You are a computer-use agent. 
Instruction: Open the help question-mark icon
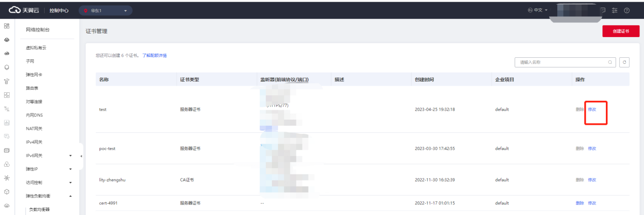tap(627, 10)
